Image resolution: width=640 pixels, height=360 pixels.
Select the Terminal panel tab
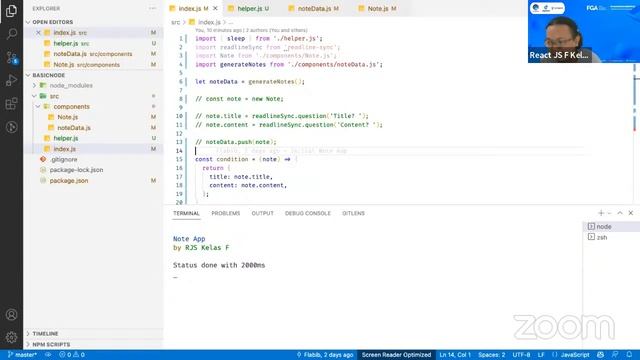pyautogui.click(x=186, y=213)
